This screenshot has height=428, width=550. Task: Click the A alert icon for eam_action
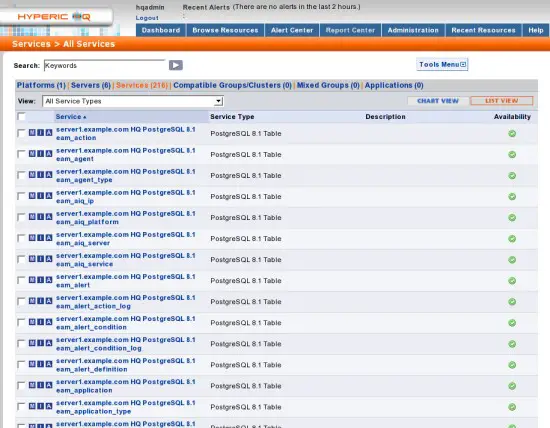tap(49, 133)
